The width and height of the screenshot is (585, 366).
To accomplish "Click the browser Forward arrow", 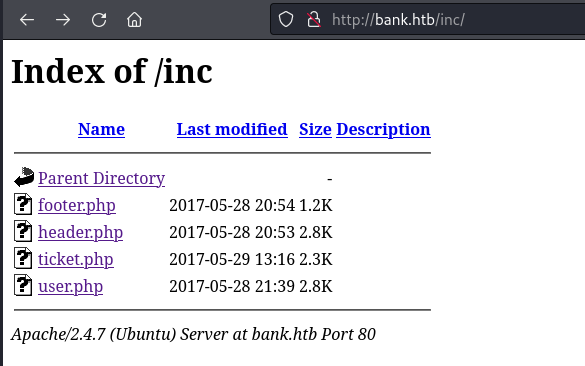I will (63, 19).
